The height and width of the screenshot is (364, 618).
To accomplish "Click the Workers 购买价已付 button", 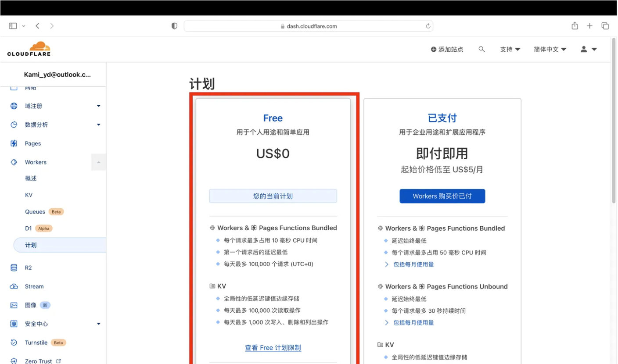I will (x=442, y=196).
